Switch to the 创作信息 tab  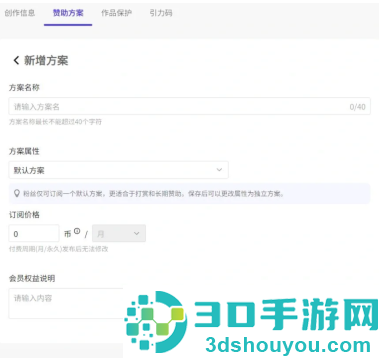click(20, 13)
